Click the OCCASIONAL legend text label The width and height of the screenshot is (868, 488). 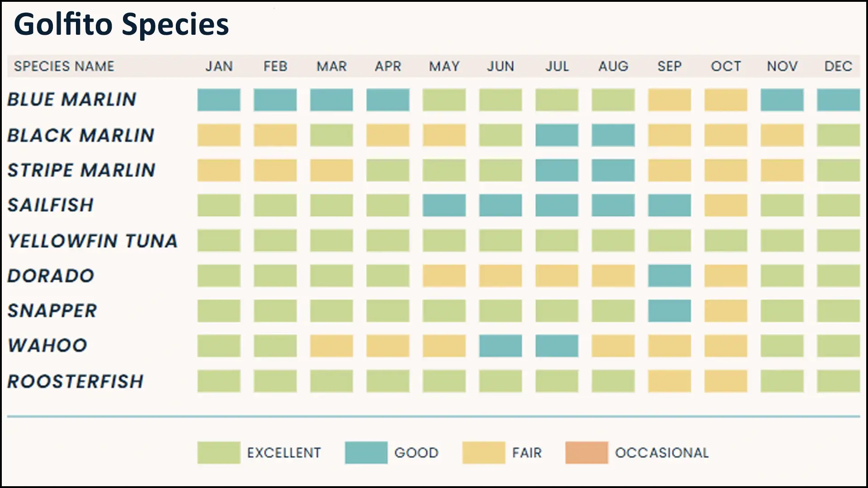[x=662, y=452]
